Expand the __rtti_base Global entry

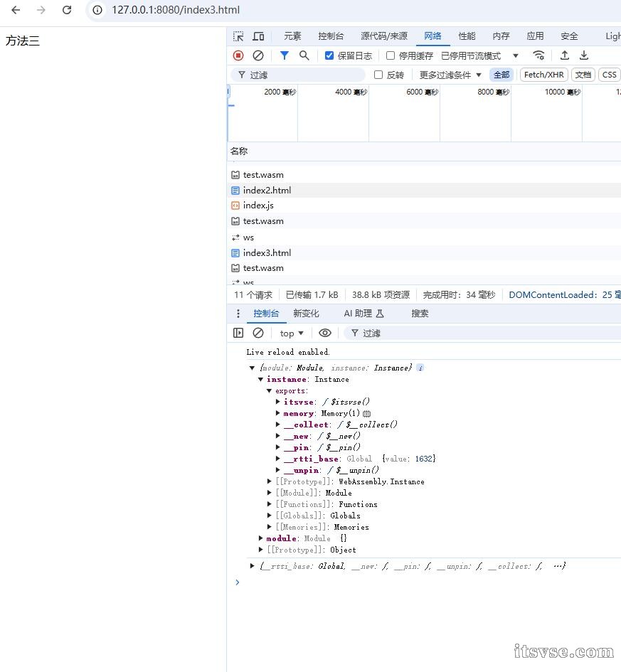[x=277, y=459]
